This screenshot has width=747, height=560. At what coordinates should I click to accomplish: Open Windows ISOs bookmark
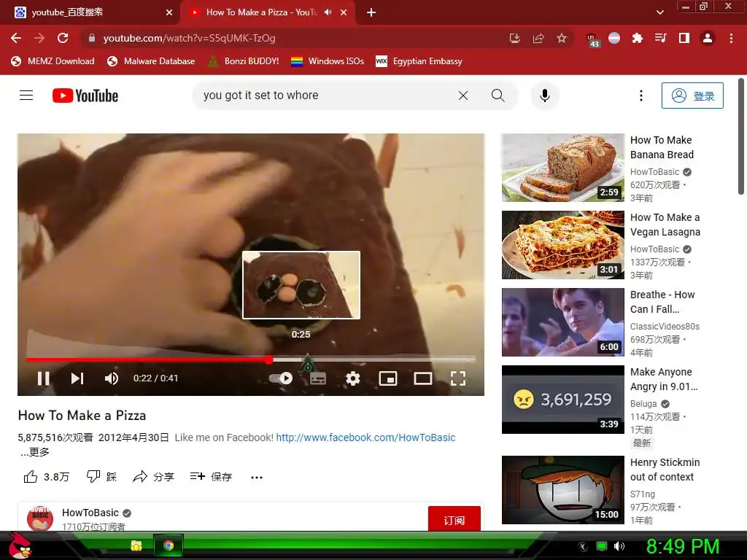pos(328,61)
